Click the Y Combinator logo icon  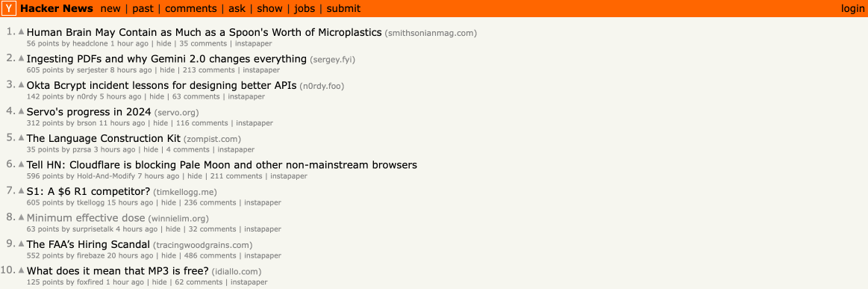(9, 8)
